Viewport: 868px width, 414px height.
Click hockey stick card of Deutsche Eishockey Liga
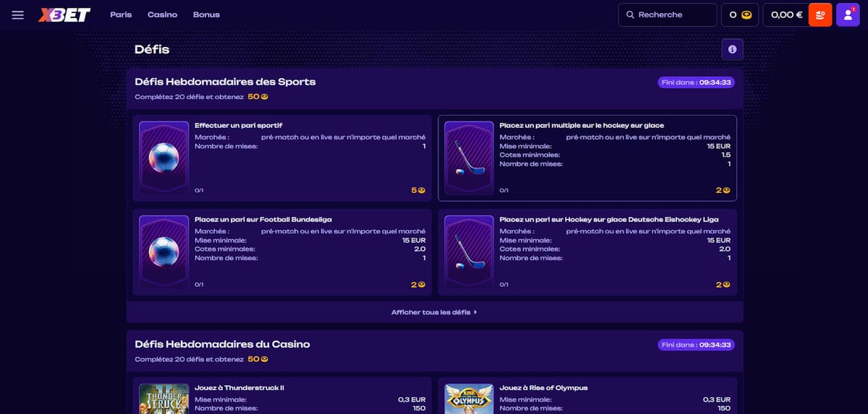coord(469,251)
